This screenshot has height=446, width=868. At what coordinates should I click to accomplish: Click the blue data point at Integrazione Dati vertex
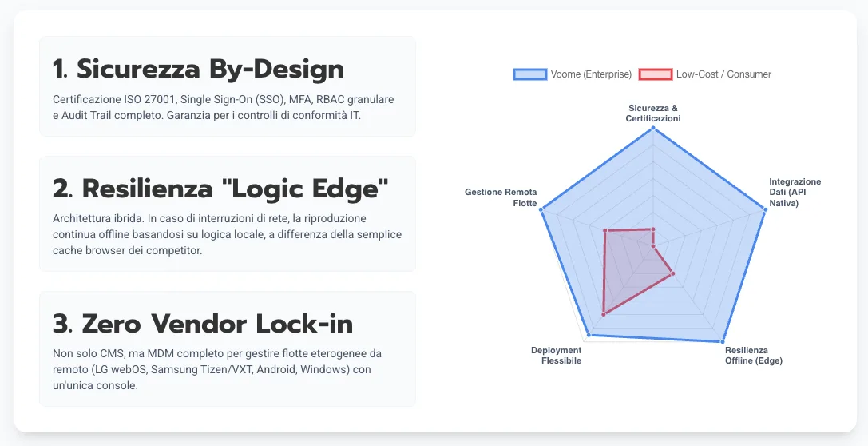(765, 209)
